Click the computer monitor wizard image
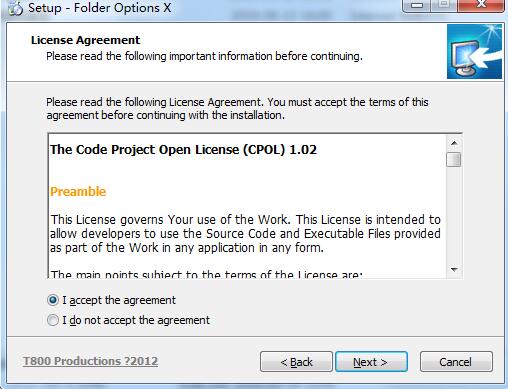 click(x=474, y=52)
